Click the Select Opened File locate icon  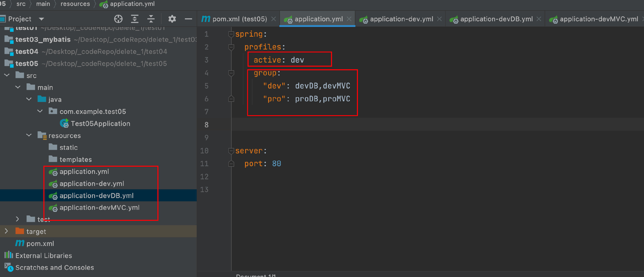click(x=118, y=19)
